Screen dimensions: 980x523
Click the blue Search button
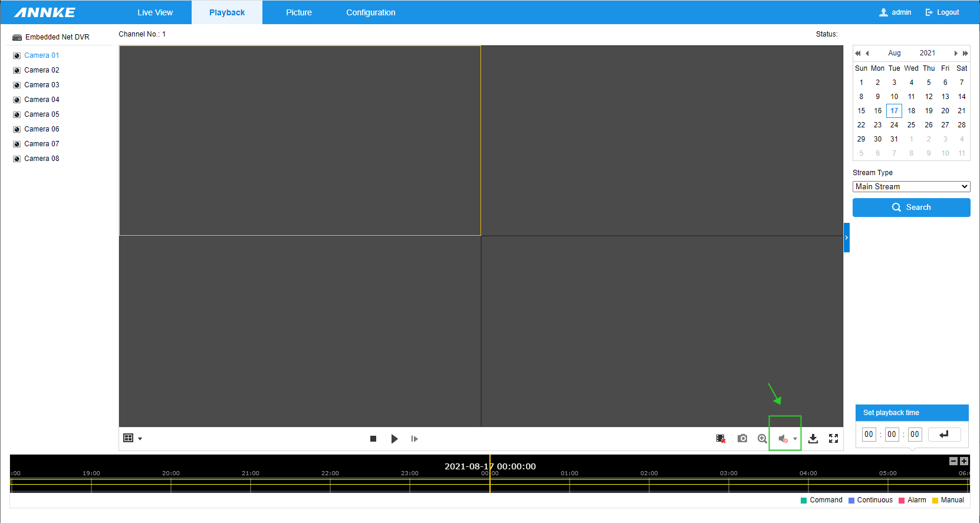pyautogui.click(x=912, y=208)
